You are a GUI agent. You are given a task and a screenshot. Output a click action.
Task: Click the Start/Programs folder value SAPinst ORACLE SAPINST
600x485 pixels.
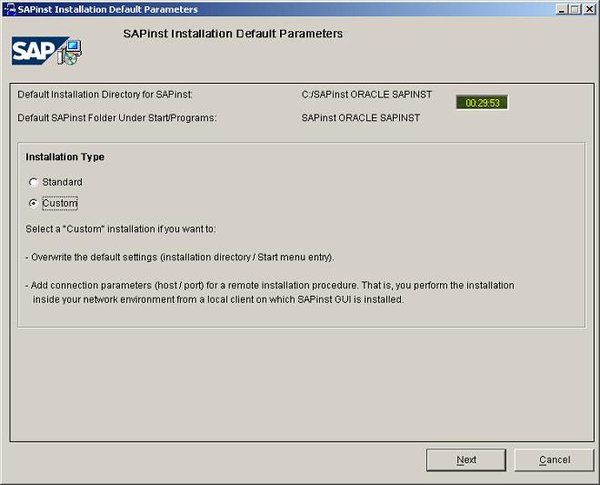360,118
